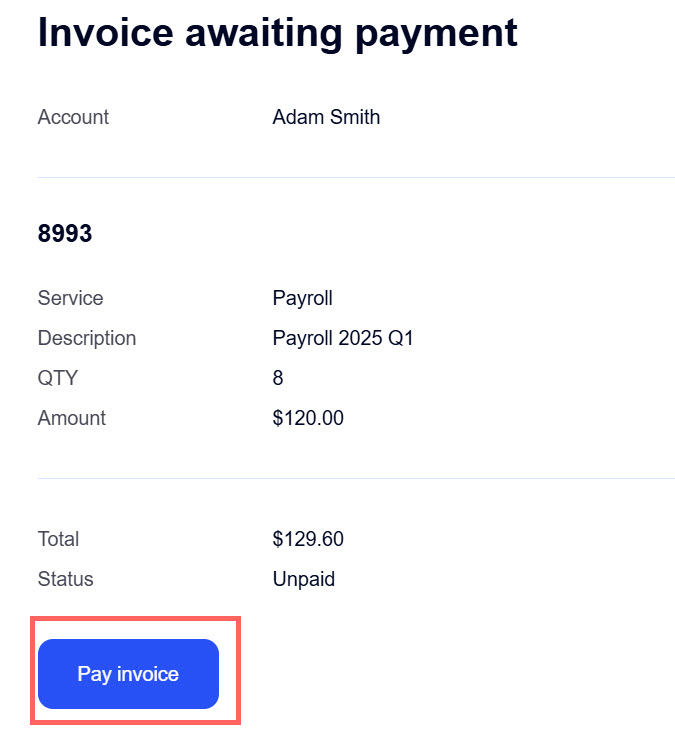The height and width of the screenshot is (737, 675).
Task: Click the word payment in the heading
Action: [x=439, y=33]
